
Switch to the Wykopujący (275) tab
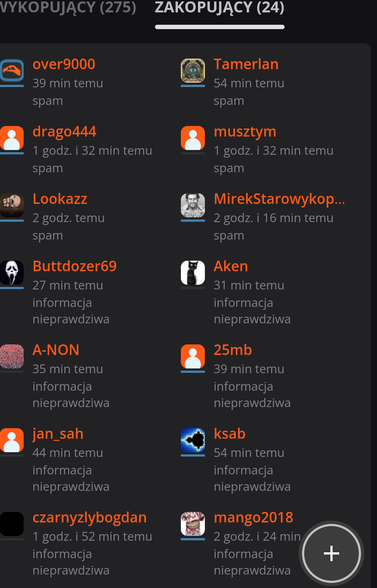coord(68,7)
